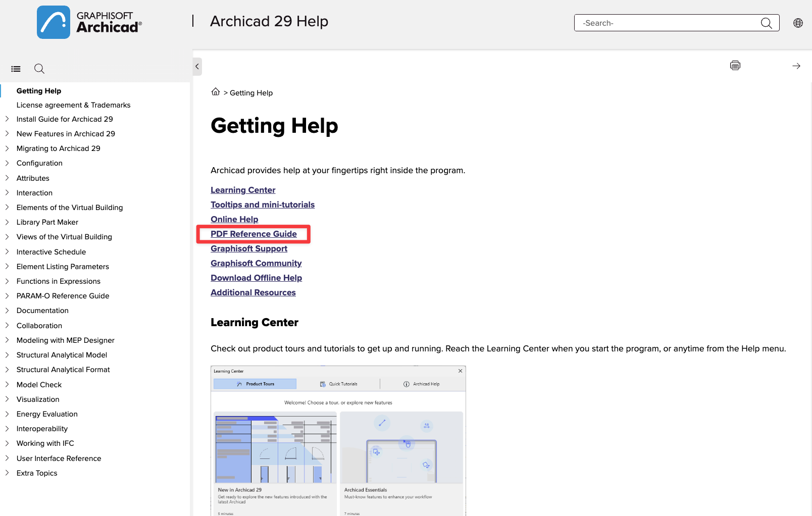
Task: Open the language globe menu
Action: [798, 23]
